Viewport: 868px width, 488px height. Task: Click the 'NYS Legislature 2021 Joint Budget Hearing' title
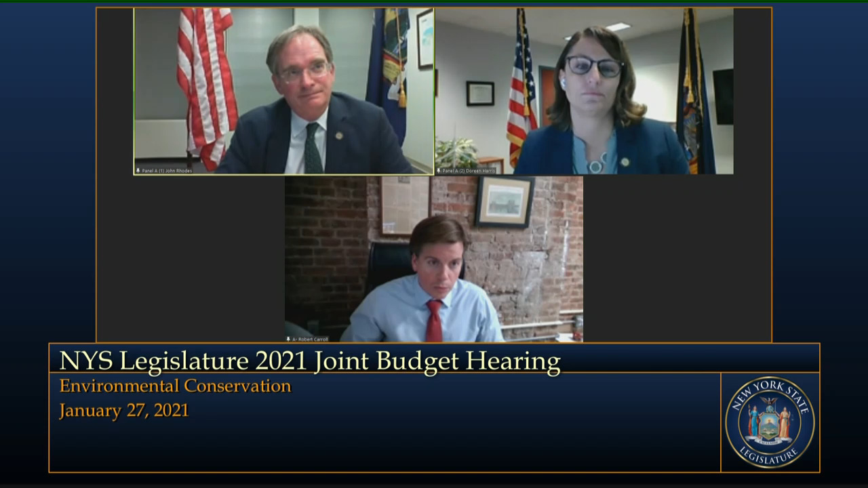click(310, 361)
